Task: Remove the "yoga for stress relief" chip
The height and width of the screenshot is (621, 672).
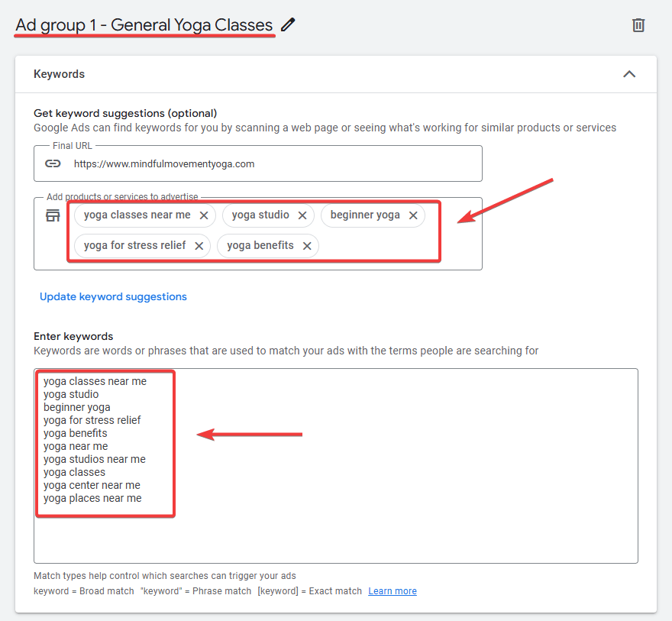Action: (199, 246)
